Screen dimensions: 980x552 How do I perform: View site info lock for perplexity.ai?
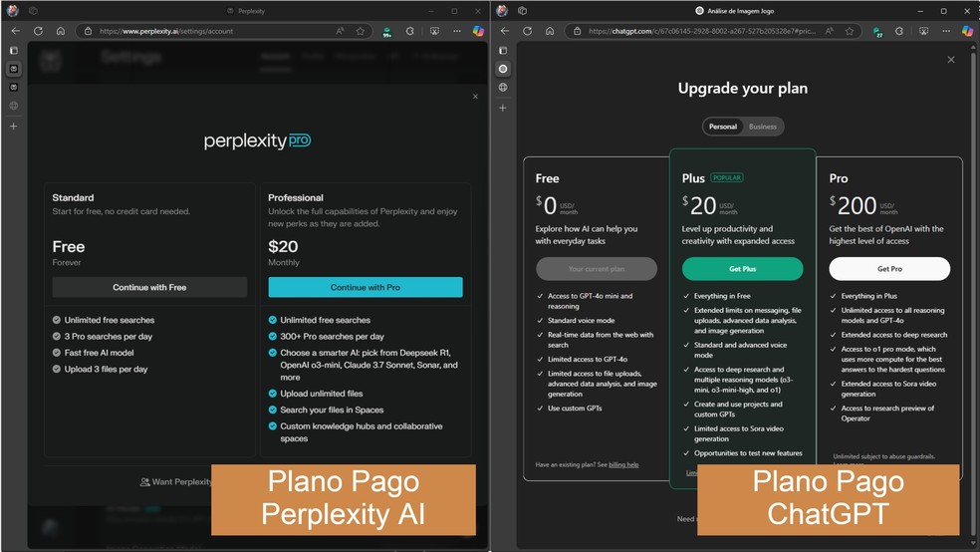coord(88,31)
